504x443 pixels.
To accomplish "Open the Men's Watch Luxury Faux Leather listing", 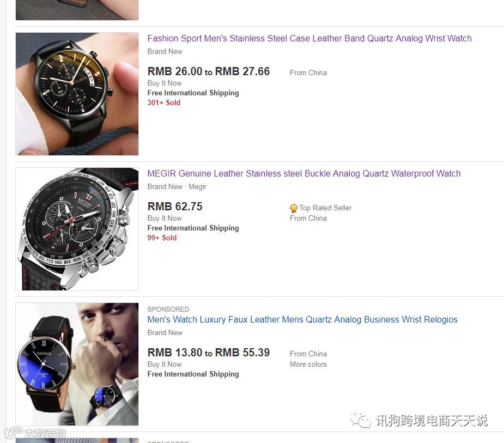I will 302,319.
